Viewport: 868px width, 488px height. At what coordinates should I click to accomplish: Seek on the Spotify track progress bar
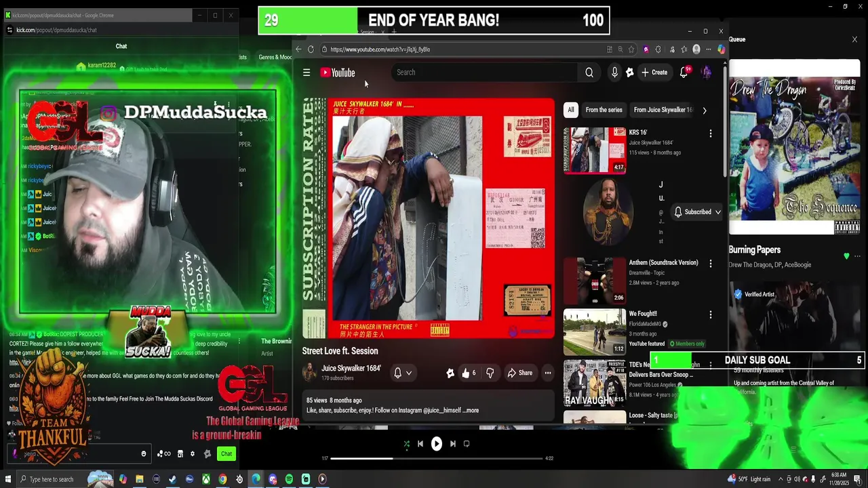point(437,459)
